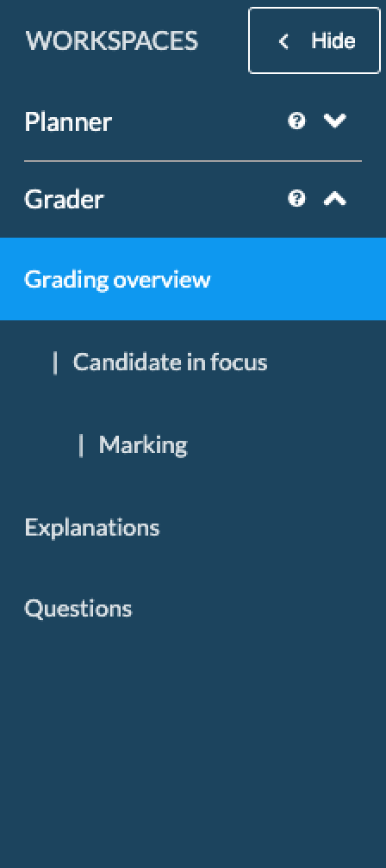Collapse Grader using its up chevron
The height and width of the screenshot is (868, 386).
(x=335, y=198)
